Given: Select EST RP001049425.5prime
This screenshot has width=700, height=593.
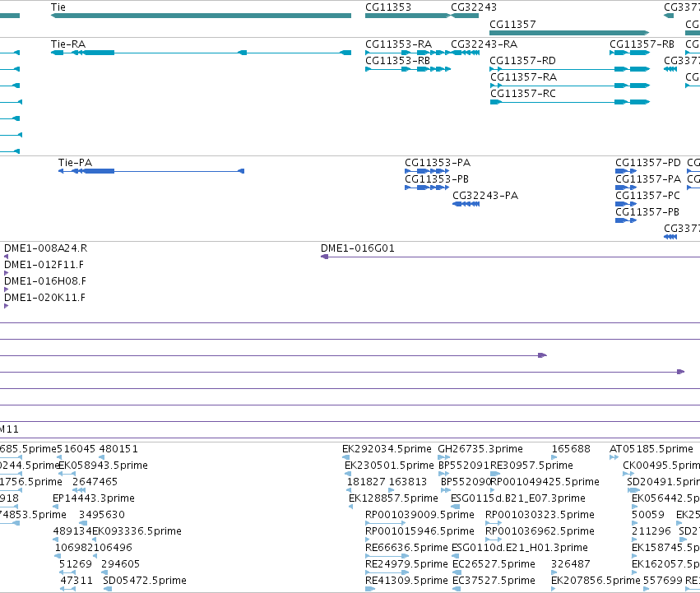Looking at the screenshot, I should pos(545,482).
